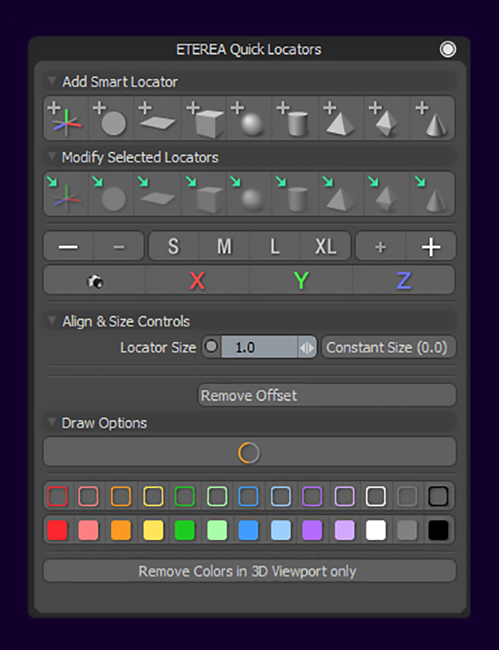Align locator to the X axis

point(198,281)
